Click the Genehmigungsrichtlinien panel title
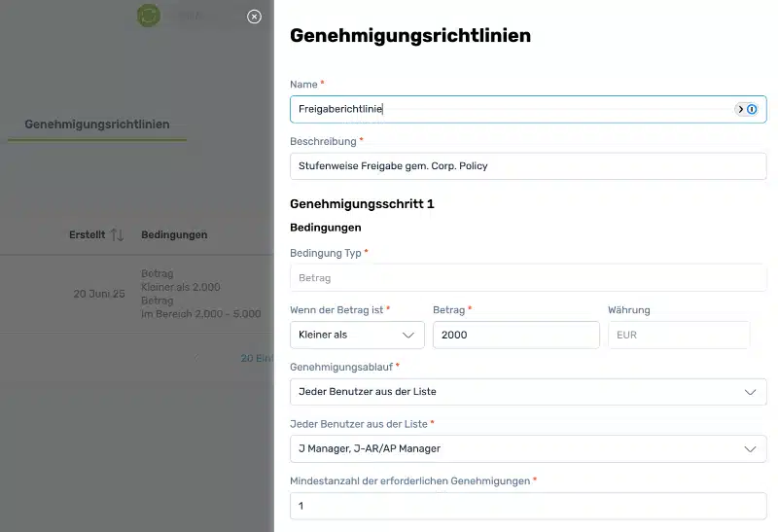The height and width of the screenshot is (532, 778). coord(410,36)
